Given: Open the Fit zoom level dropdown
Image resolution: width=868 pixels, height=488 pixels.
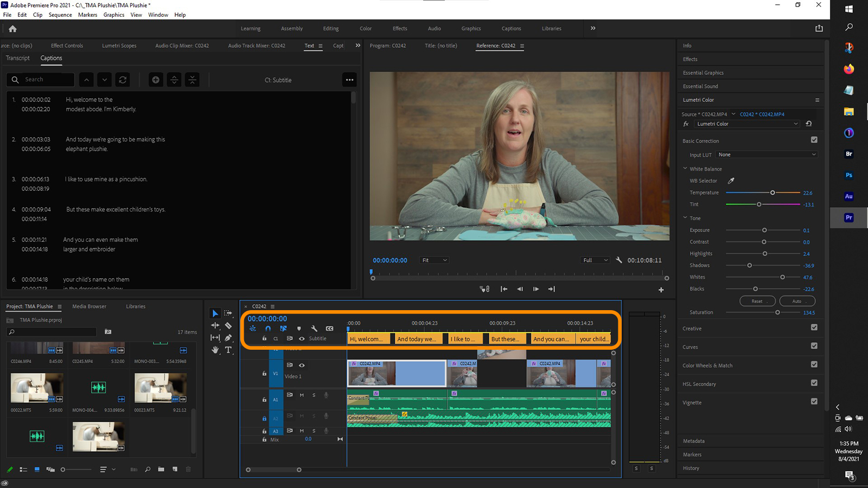Looking at the screenshot, I should [x=435, y=260].
